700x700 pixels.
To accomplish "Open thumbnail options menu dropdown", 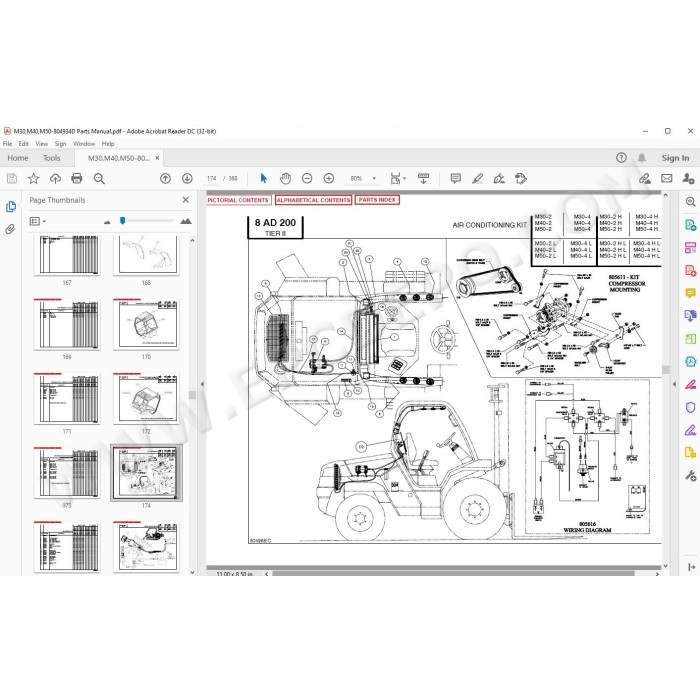I will 38,221.
